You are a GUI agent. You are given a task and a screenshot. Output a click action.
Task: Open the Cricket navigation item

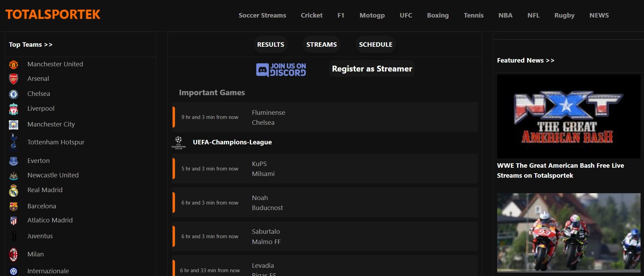click(x=312, y=15)
